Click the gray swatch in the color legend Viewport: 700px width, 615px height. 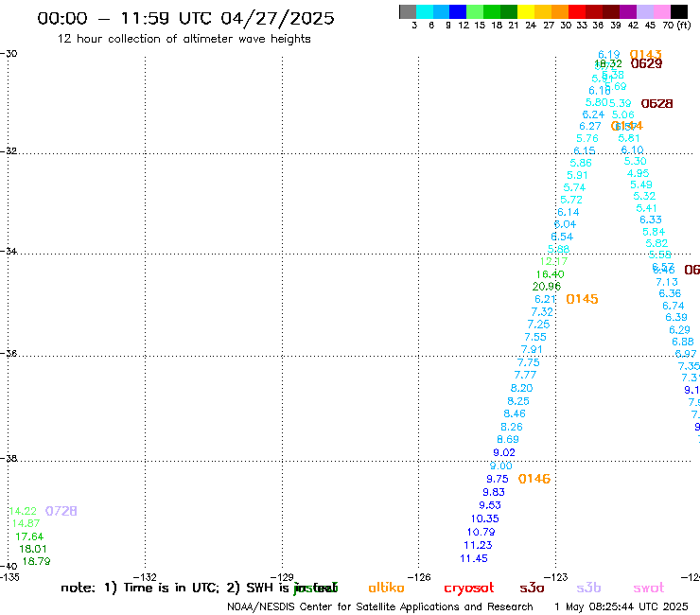pos(408,11)
